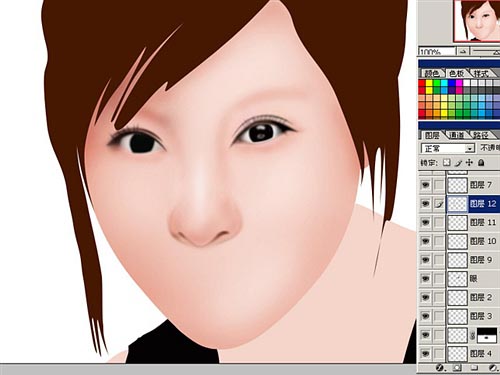Click the add layer style icon
The image size is (500, 375).
click(x=440, y=368)
